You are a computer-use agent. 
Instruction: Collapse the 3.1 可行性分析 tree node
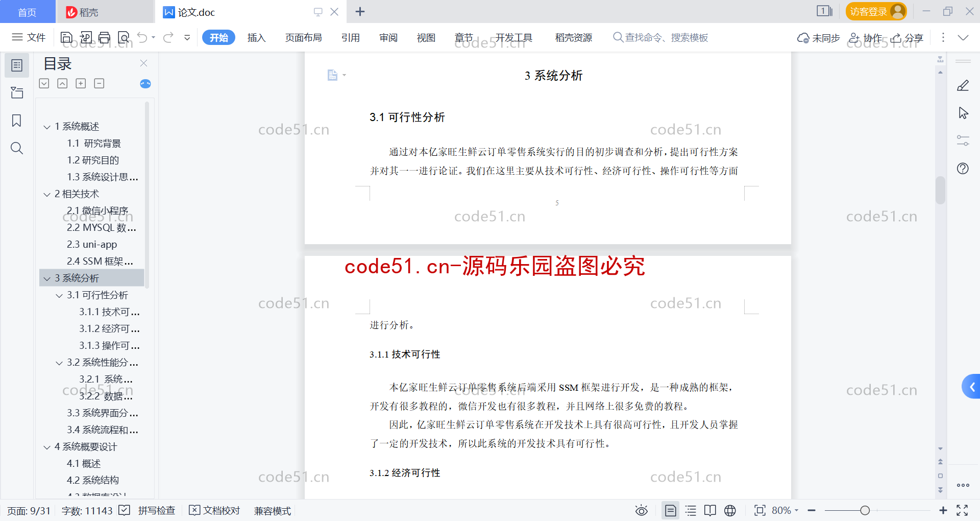[x=59, y=295]
